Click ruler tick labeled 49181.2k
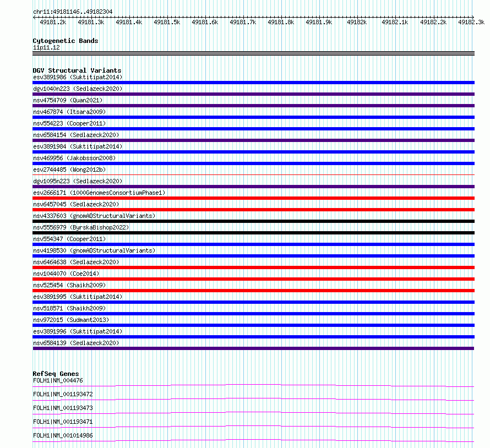The image size is (490, 448). pyautogui.click(x=53, y=22)
